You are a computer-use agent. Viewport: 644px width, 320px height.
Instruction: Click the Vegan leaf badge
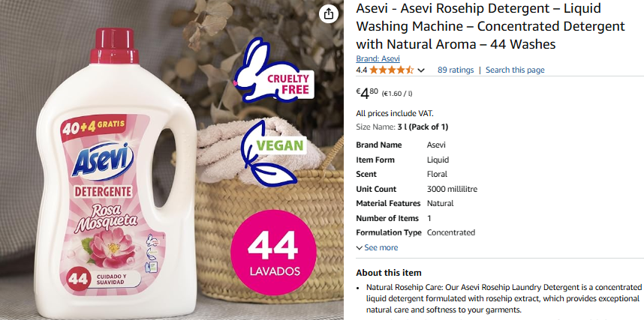point(273,152)
